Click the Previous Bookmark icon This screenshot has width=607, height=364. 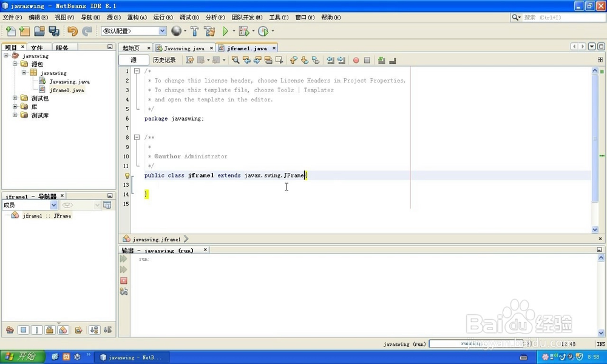pos(293,60)
